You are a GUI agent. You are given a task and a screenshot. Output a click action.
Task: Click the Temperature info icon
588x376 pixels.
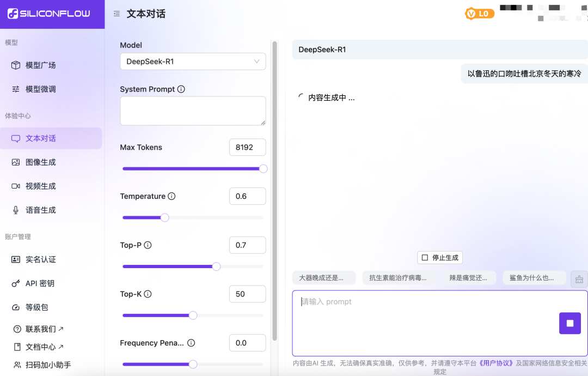(171, 196)
